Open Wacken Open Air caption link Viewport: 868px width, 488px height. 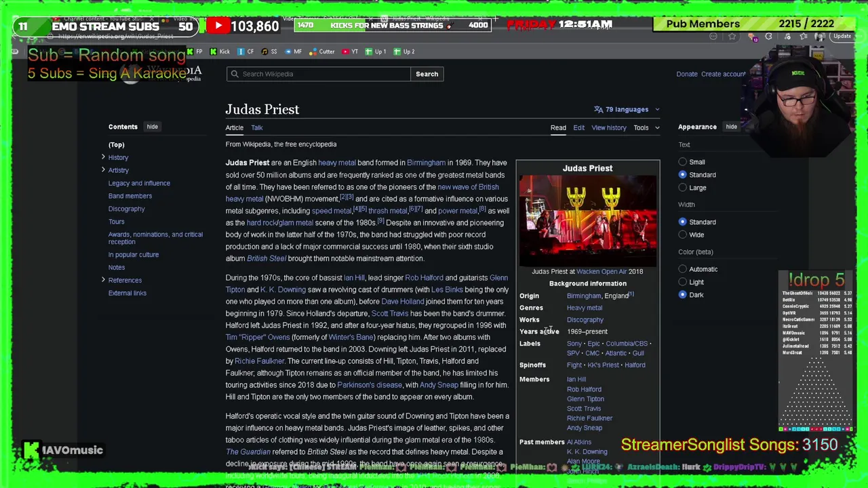[x=601, y=271]
